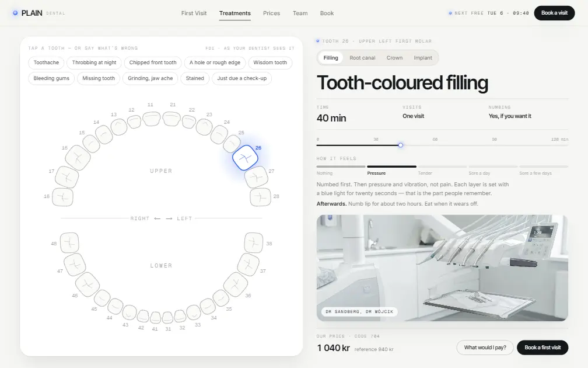Screen dimensions: 588x368
Task: Select tooth 25 on the chart
Action: [232, 144]
